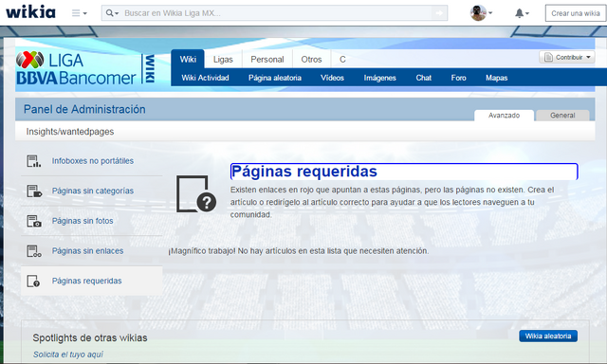This screenshot has height=364, width=607.
Task: Click the Páginas requeridas sidebar icon
Action: [33, 281]
